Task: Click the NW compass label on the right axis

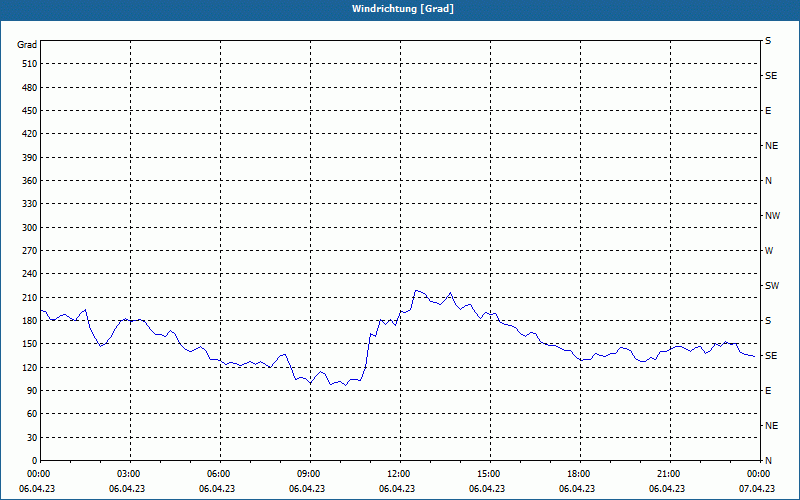Action: tap(772, 216)
